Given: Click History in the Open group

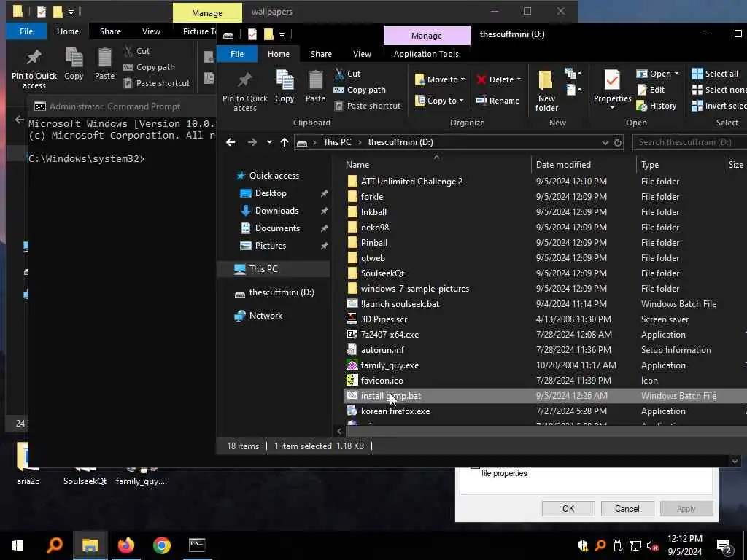Looking at the screenshot, I should click(657, 106).
